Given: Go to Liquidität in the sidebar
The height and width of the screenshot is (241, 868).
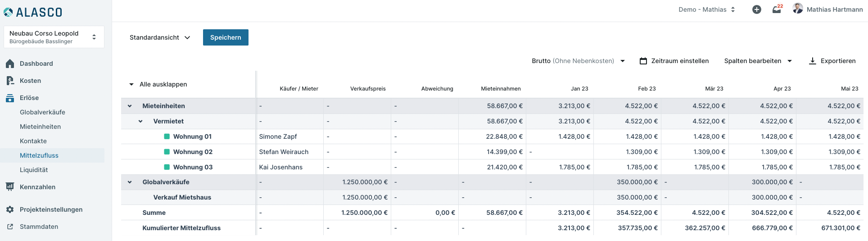Looking at the screenshot, I should [34, 170].
